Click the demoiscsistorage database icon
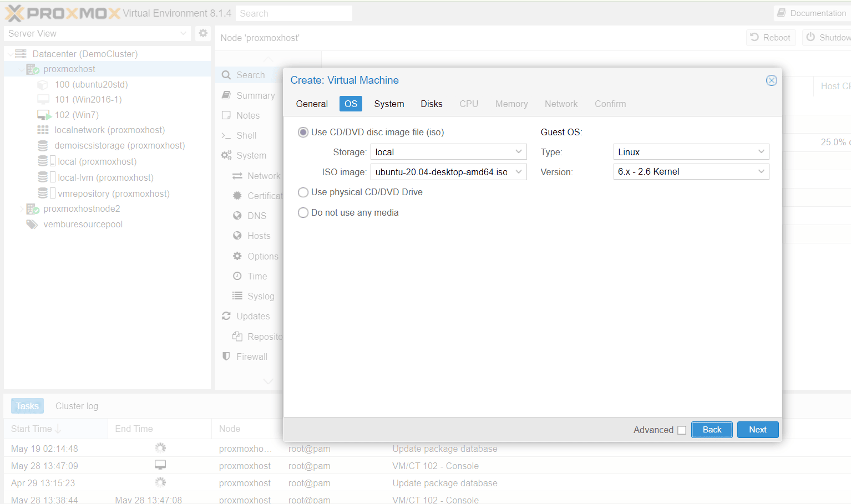Viewport: 851px width, 504px height. tap(43, 145)
